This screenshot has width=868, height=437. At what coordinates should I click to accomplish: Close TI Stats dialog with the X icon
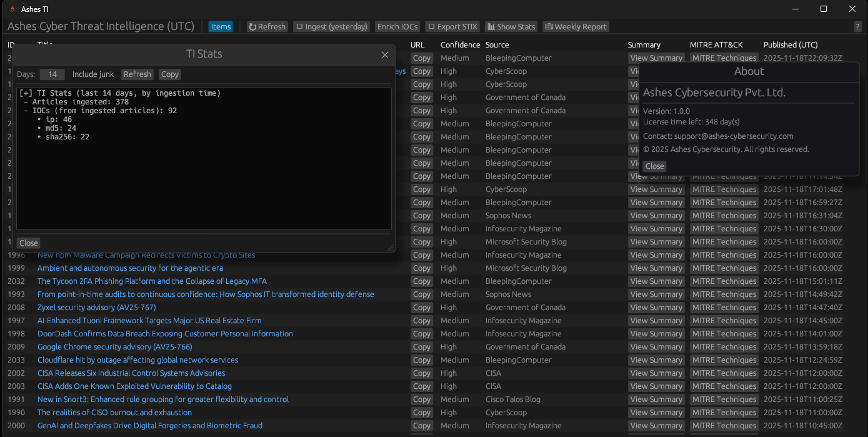point(385,55)
